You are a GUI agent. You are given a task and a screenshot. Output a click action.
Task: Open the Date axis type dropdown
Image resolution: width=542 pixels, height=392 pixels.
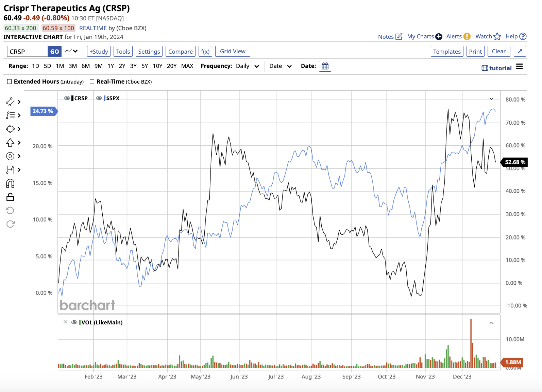281,66
